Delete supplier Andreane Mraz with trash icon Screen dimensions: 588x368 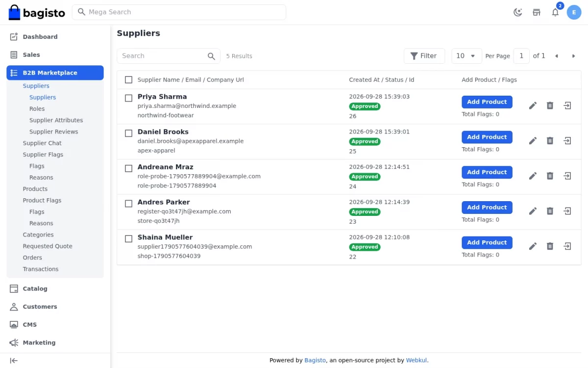550,176
